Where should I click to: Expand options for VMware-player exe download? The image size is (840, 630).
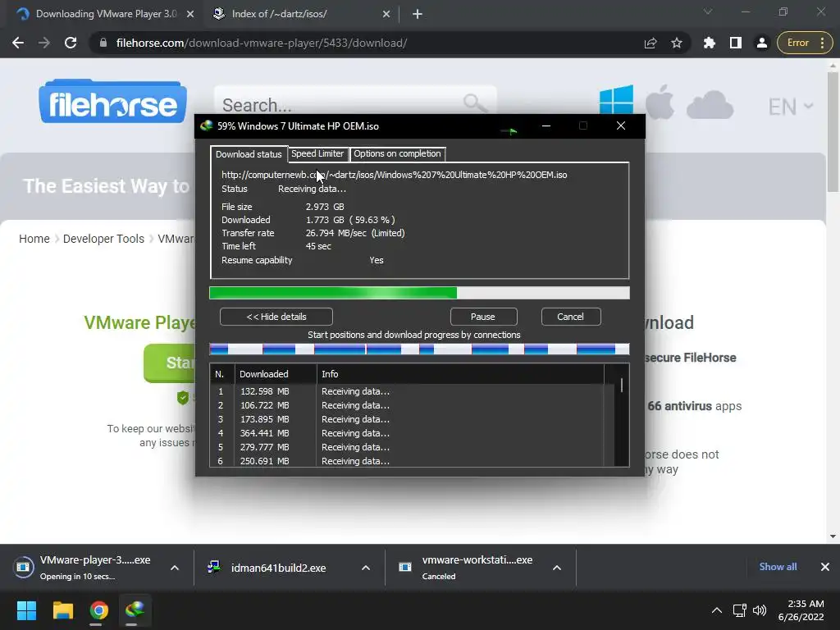click(175, 568)
